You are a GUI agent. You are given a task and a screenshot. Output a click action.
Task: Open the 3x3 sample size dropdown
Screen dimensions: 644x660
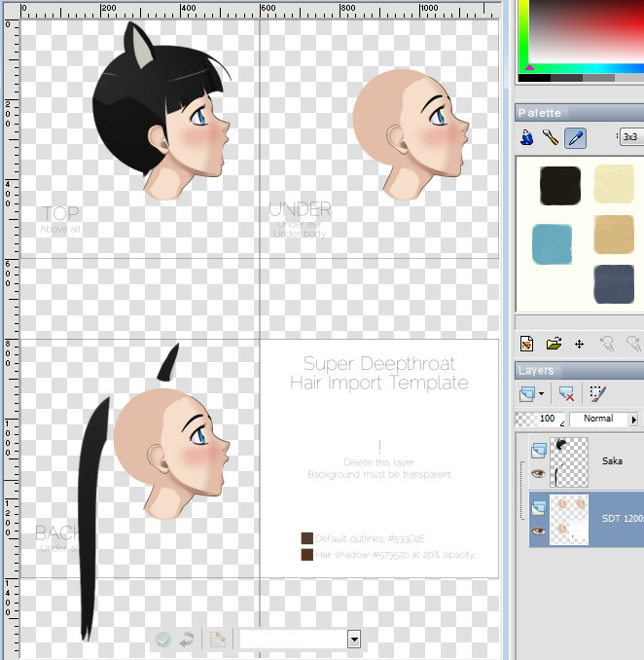click(x=629, y=137)
